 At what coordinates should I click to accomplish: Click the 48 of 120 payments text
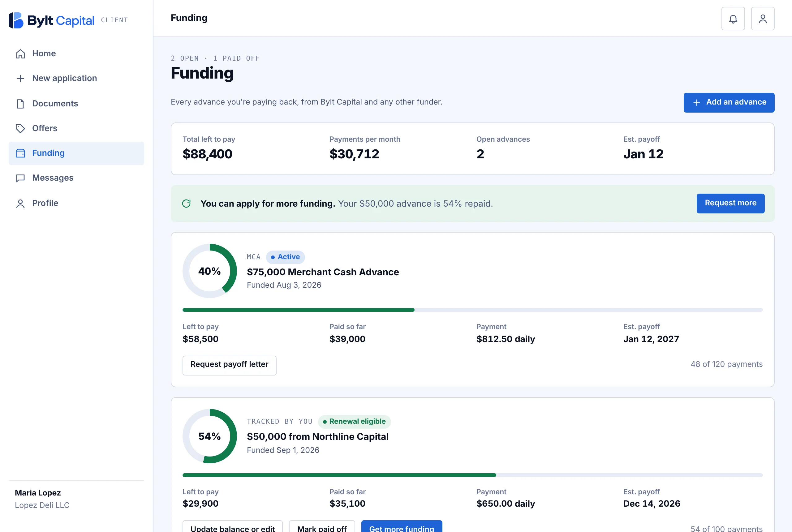(726, 364)
